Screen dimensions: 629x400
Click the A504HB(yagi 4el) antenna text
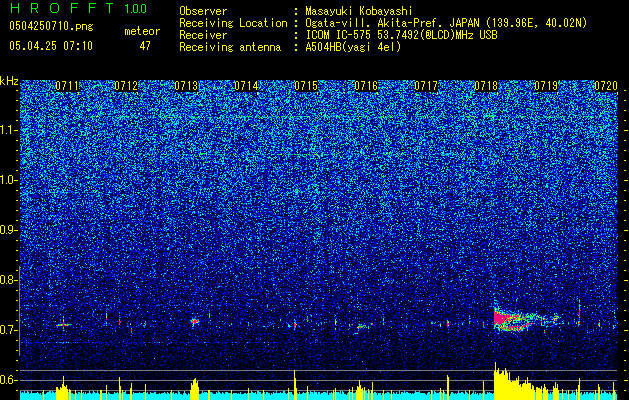[x=353, y=47]
